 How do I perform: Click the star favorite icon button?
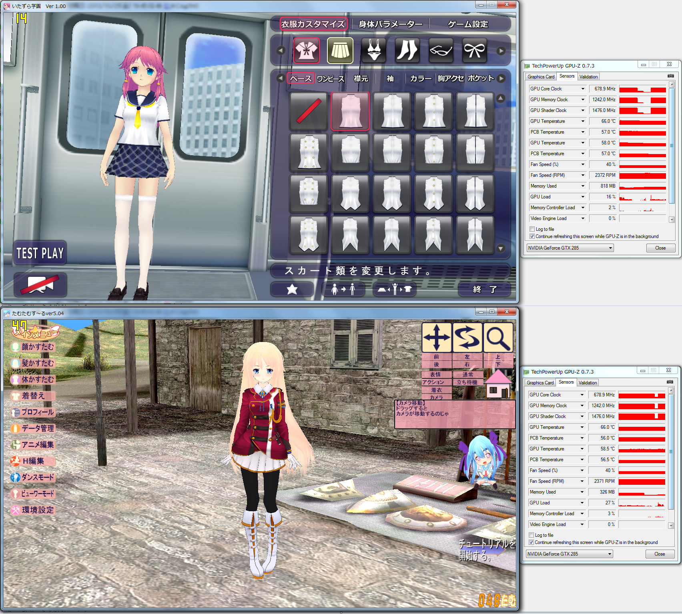292,289
